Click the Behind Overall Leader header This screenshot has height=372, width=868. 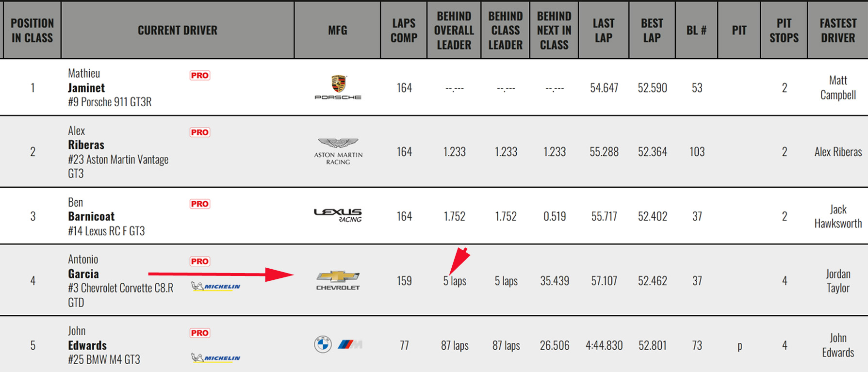click(x=454, y=30)
